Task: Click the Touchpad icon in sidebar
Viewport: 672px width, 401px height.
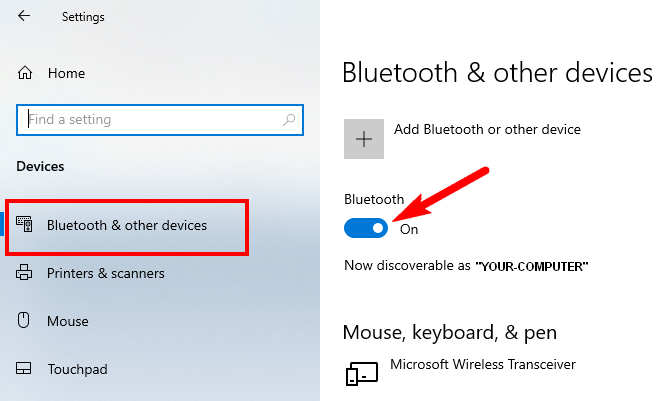Action: (x=24, y=368)
